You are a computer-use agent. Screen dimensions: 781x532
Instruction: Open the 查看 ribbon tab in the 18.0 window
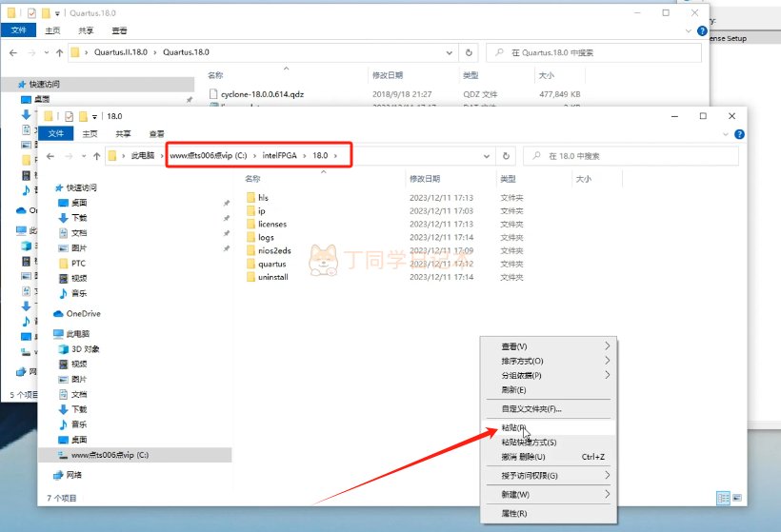[156, 133]
